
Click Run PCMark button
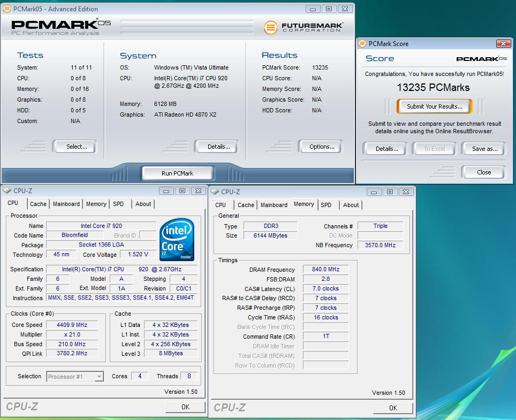click(x=177, y=173)
